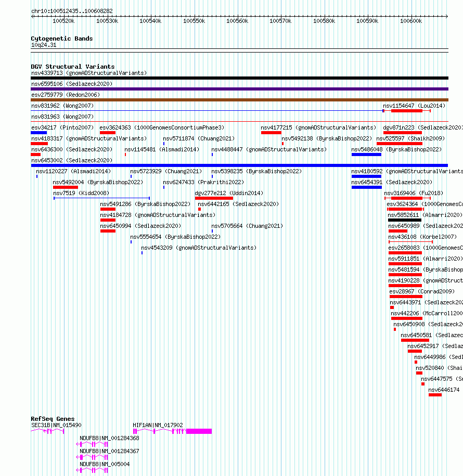Click the brown bar under esv2759779
Viewport: 463px width, 476px height.
pyautogui.click(x=239, y=100)
